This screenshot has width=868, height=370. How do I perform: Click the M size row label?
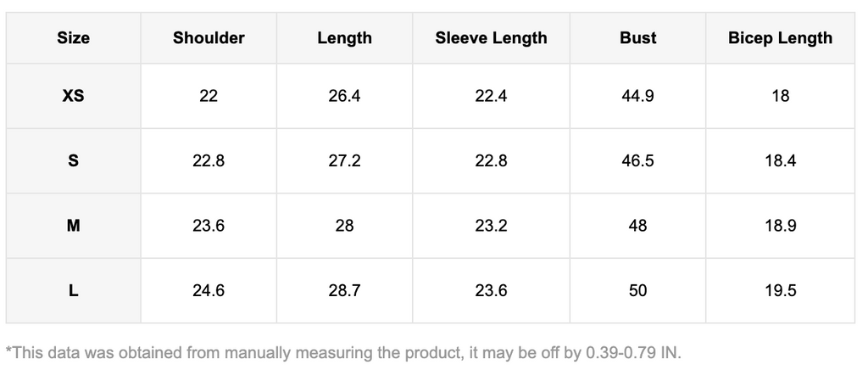click(x=74, y=226)
